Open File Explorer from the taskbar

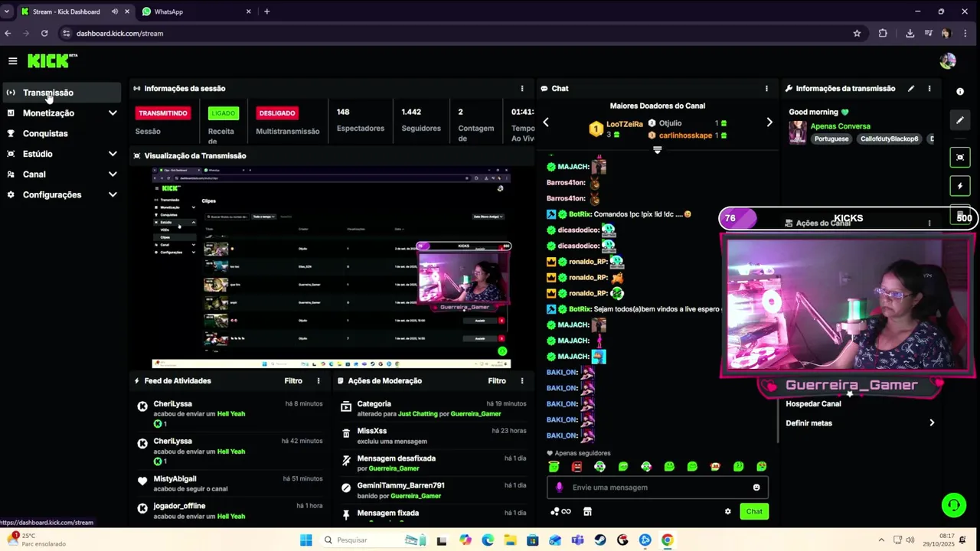(x=510, y=540)
